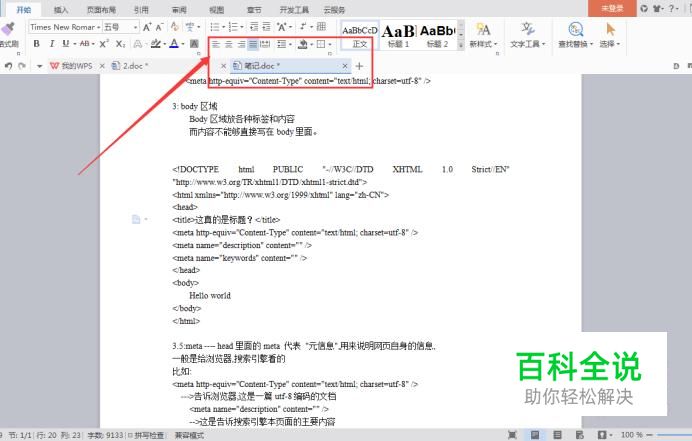This screenshot has height=441, width=692.
Task: Close the 笔记.doc document tab
Action: (345, 66)
